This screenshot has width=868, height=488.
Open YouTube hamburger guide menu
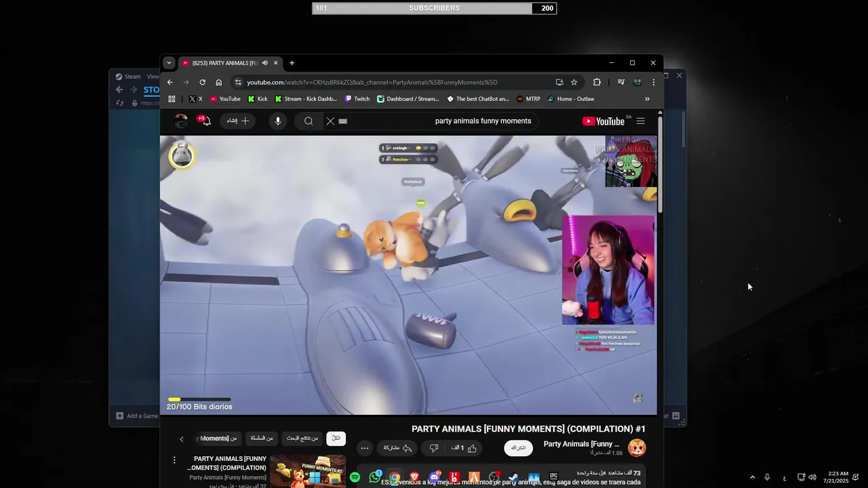coord(641,121)
